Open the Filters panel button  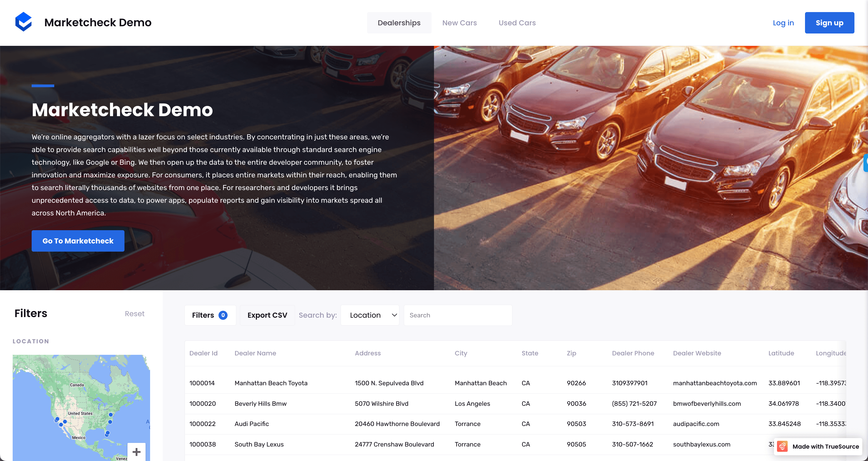coord(210,315)
